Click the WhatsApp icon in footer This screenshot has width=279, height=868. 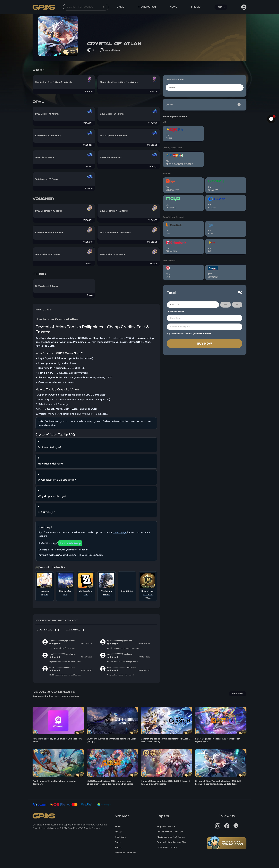tap(236, 826)
